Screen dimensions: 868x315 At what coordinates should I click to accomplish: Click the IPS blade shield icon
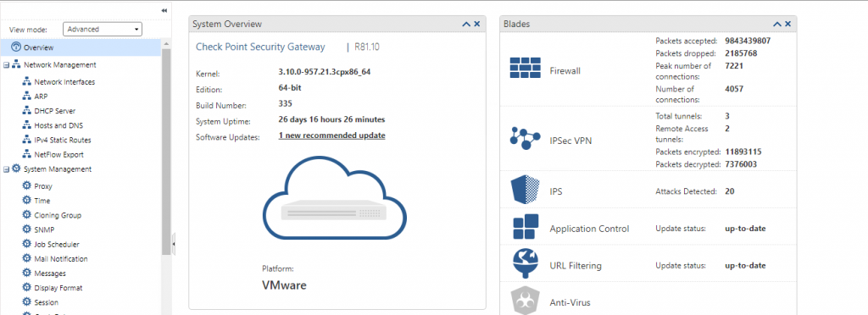coord(525,190)
